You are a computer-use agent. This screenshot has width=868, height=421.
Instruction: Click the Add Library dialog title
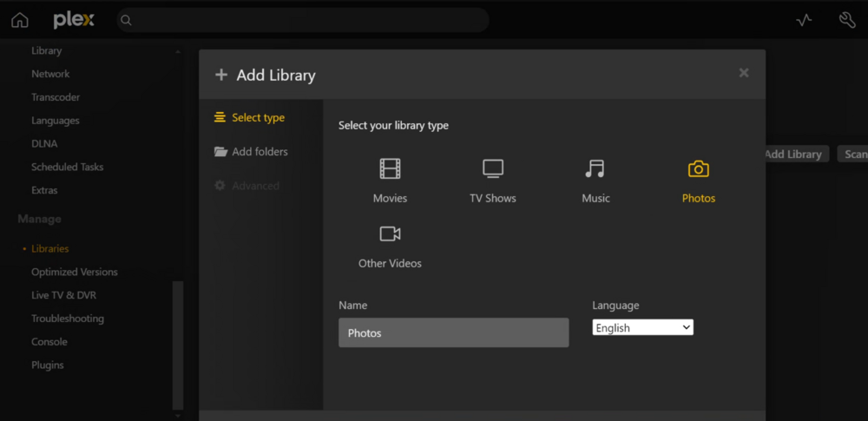276,76
